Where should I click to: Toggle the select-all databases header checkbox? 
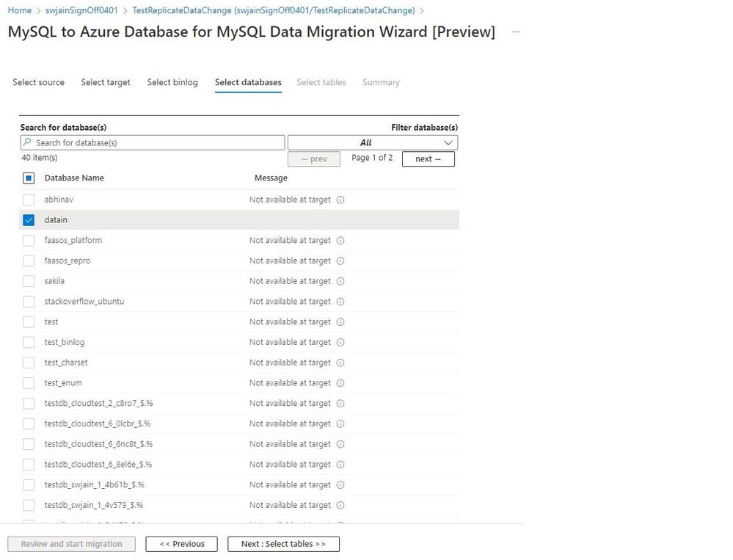click(29, 178)
